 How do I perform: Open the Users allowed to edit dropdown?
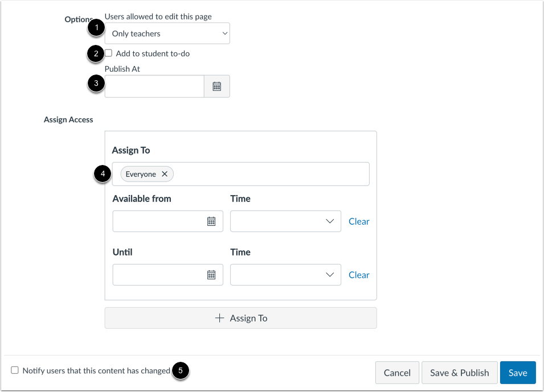167,33
